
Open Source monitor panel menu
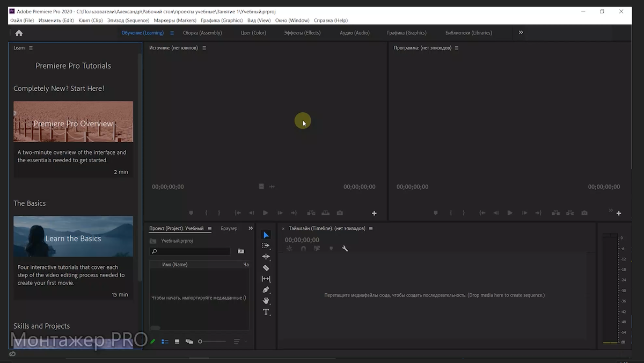point(204,48)
